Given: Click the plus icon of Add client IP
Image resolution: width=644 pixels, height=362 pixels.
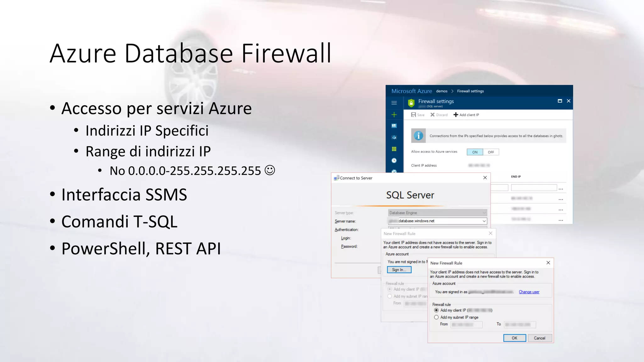Looking at the screenshot, I should pos(456,115).
